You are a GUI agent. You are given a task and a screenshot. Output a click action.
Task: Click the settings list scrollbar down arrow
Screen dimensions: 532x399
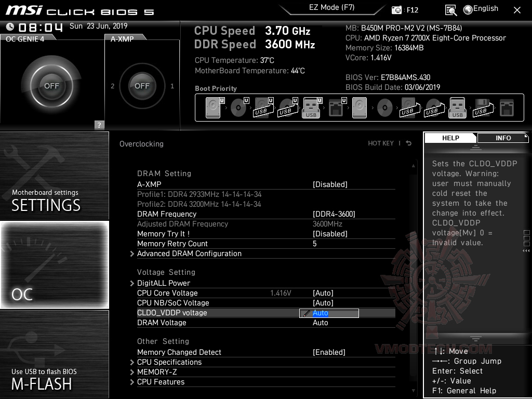413,391
